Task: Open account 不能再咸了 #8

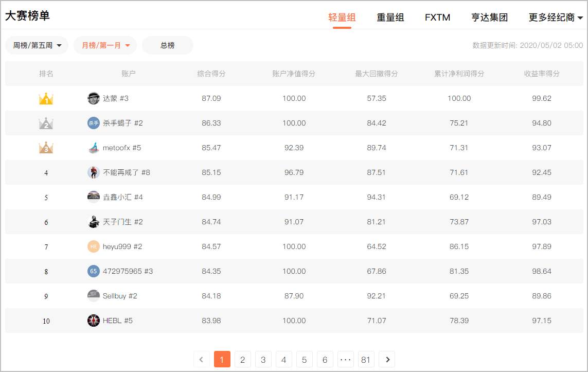Action: [127, 172]
